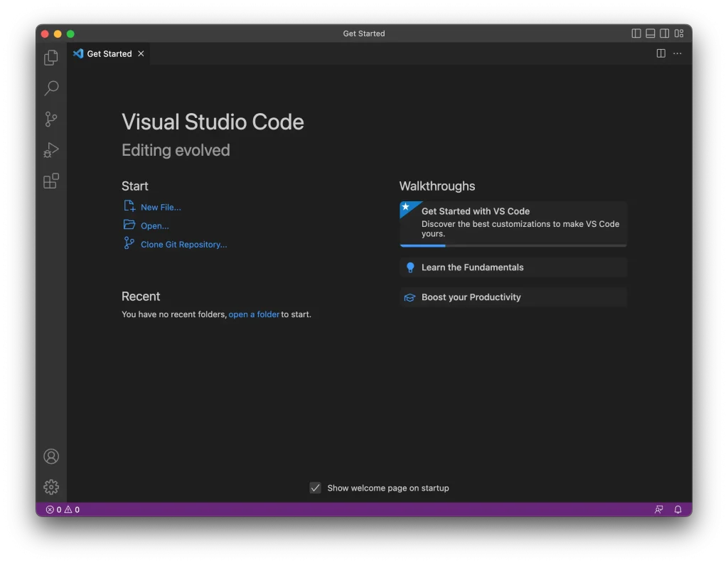The width and height of the screenshot is (728, 564).
Task: Toggle the primary side bar layout button
Action: [x=636, y=33]
